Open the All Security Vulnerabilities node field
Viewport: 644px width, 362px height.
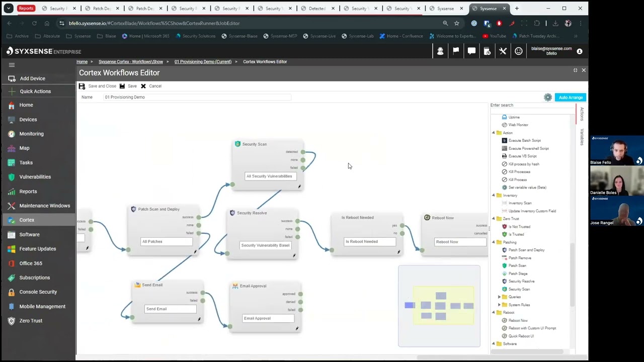270,176
